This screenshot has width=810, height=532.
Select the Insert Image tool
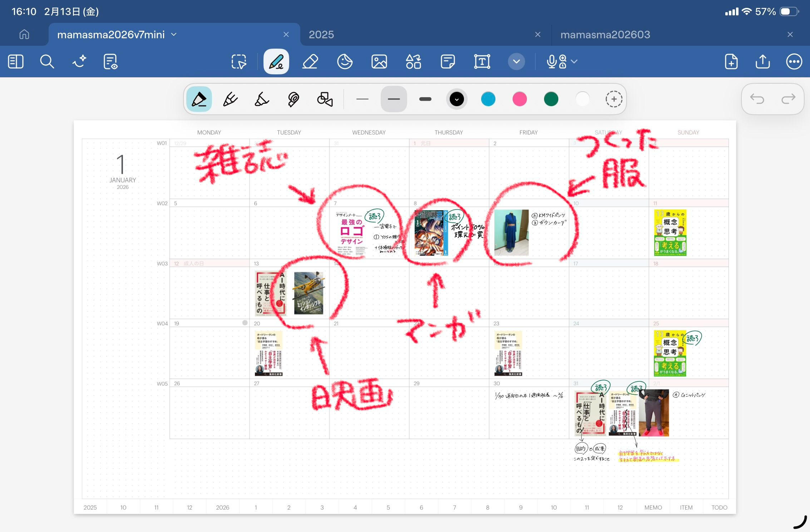(379, 61)
